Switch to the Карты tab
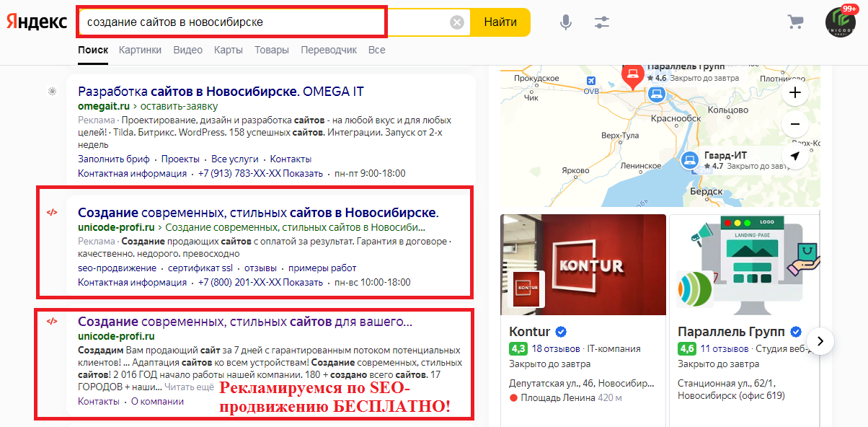Screen dimensions: 868x427 click(x=228, y=50)
